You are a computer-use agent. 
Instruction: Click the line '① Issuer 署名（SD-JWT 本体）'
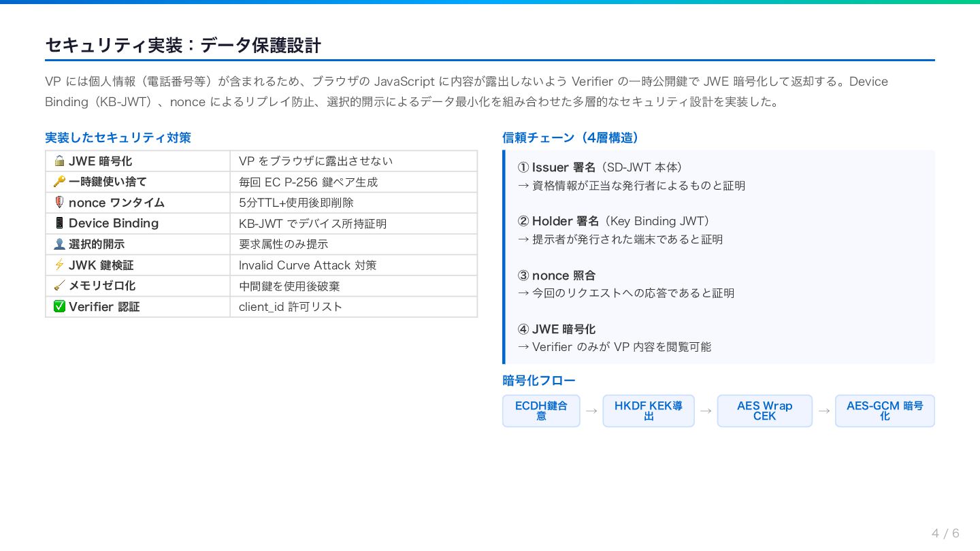coord(603,167)
